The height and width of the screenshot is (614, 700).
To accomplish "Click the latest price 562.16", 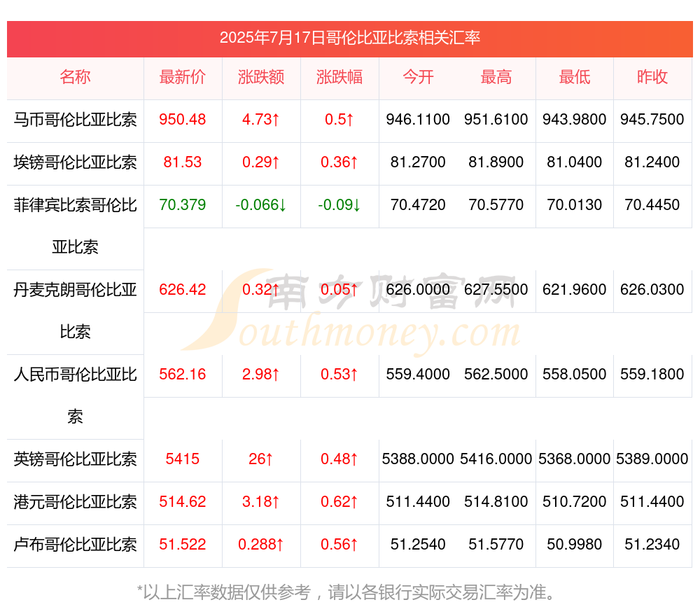I will point(183,374).
